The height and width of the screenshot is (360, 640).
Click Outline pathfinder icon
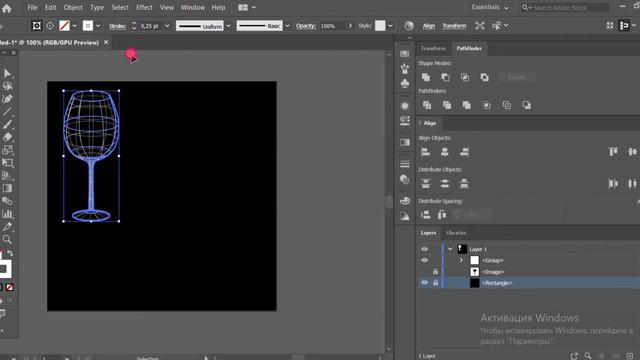click(x=507, y=105)
